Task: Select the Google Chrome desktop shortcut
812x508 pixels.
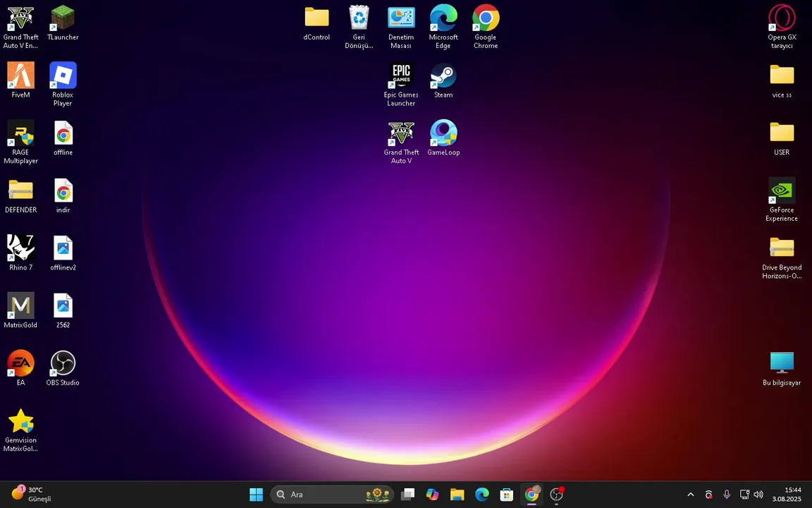Action: coord(486,27)
